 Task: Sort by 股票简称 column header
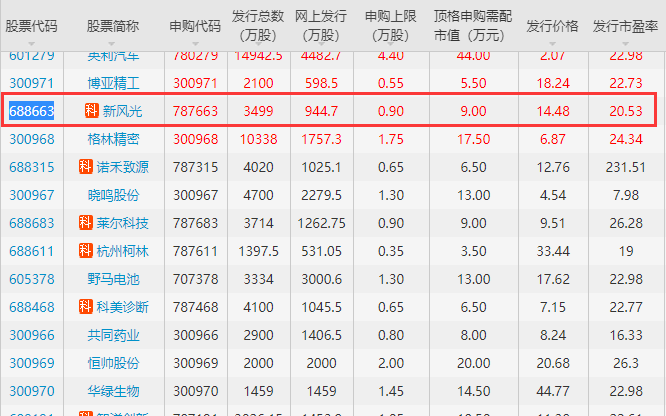tap(113, 26)
